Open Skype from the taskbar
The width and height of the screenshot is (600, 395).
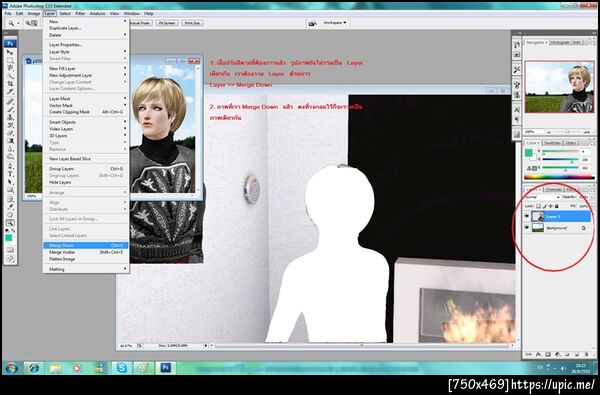[x=122, y=368]
